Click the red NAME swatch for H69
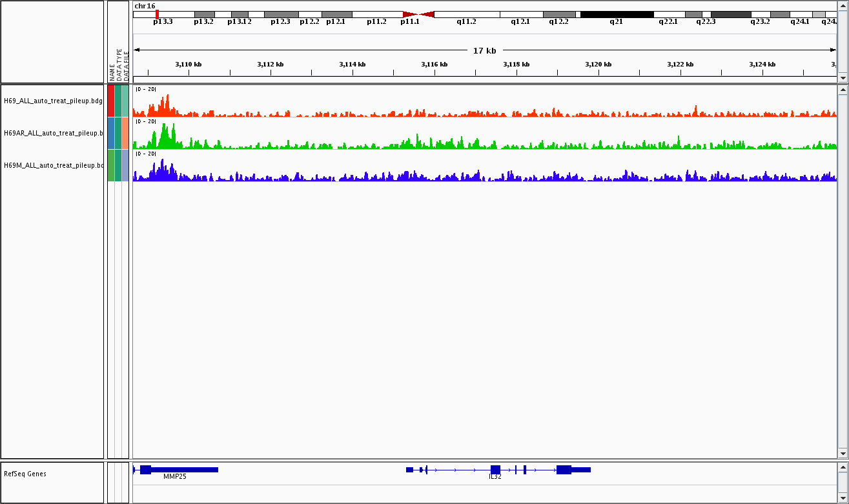The height and width of the screenshot is (504, 849). pos(111,101)
